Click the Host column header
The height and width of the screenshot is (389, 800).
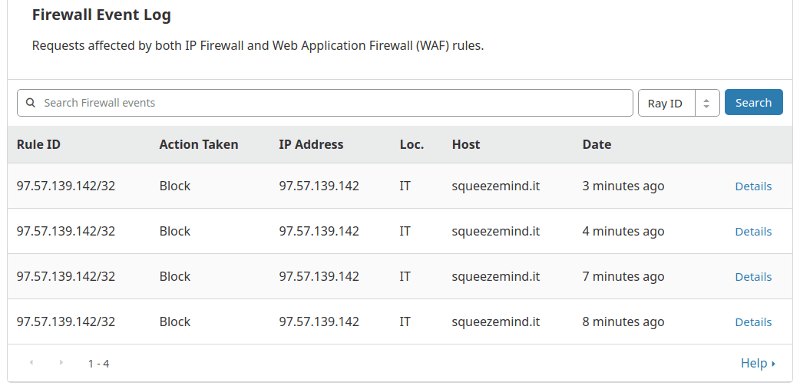[x=466, y=144]
